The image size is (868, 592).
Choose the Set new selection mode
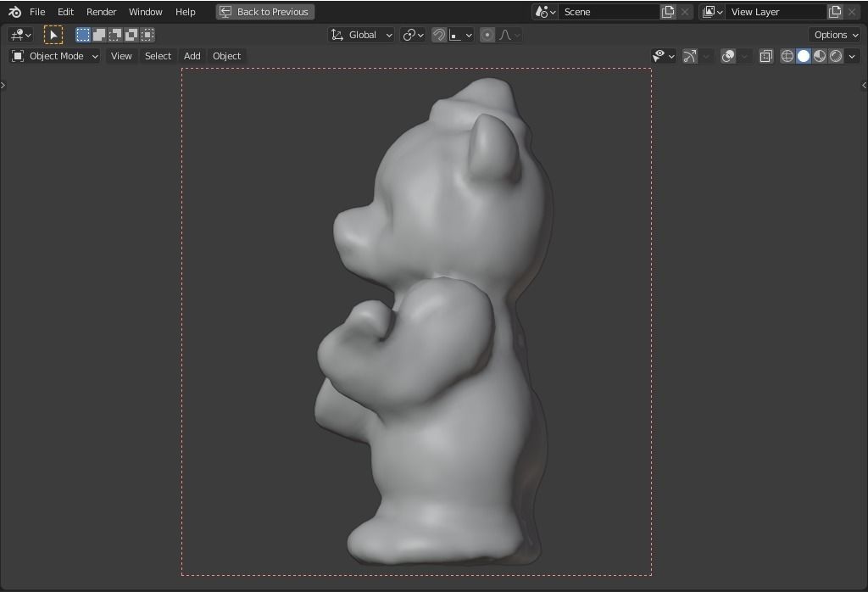(x=83, y=35)
